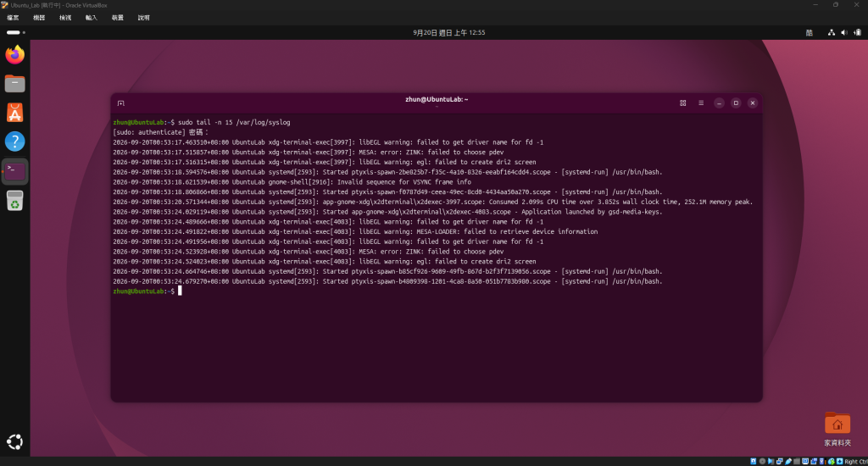
Task: Open the clock and calendar in top bar
Action: [x=449, y=33]
